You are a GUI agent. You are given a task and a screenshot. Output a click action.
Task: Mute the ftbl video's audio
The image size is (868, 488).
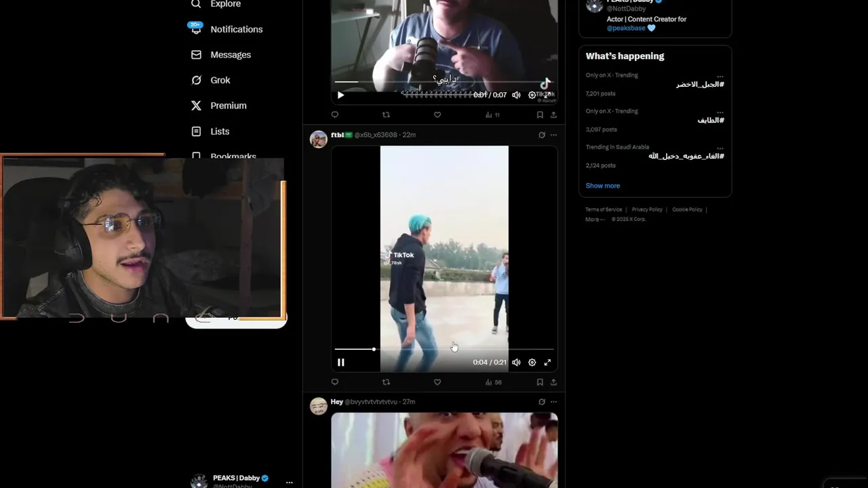[x=516, y=363]
